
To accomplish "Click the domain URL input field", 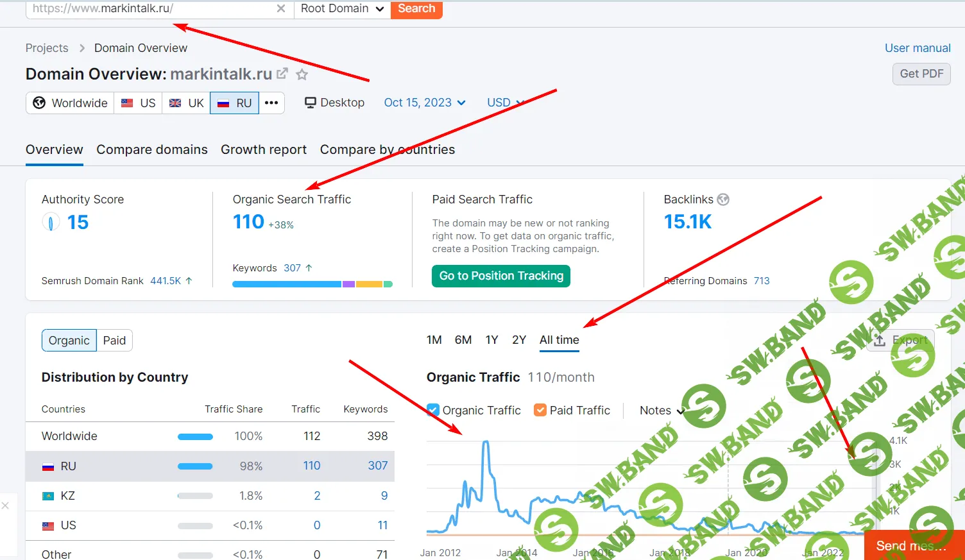I will click(151, 9).
